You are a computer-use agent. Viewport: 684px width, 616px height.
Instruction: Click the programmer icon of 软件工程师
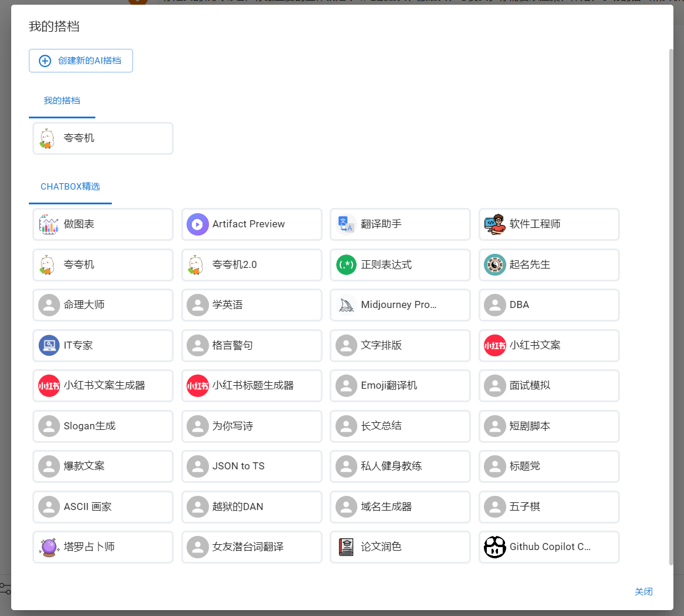[x=494, y=224]
